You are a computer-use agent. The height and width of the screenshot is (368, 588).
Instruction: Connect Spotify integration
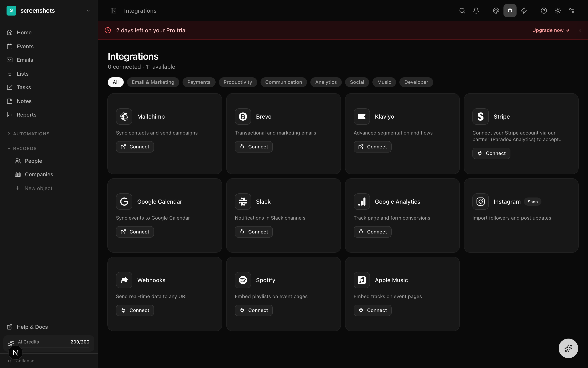tap(254, 310)
